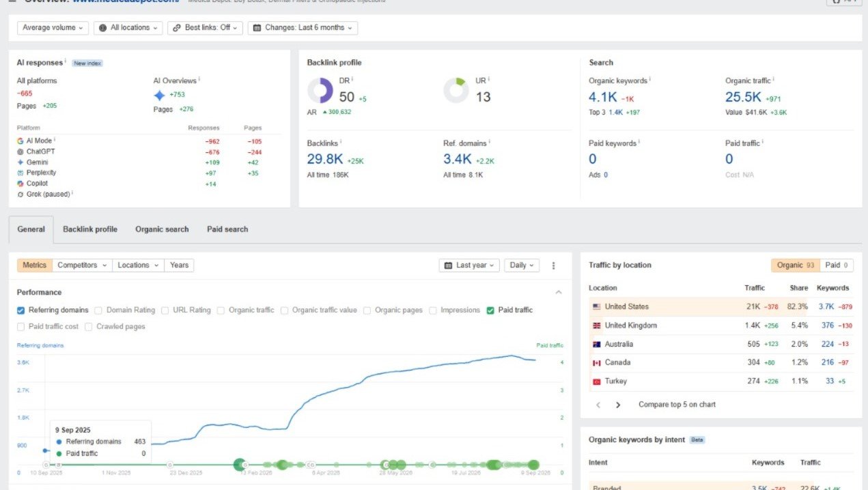Screen dimensions: 868x490
Task: Click info icon beside Organic traffic
Action: click(773, 80)
